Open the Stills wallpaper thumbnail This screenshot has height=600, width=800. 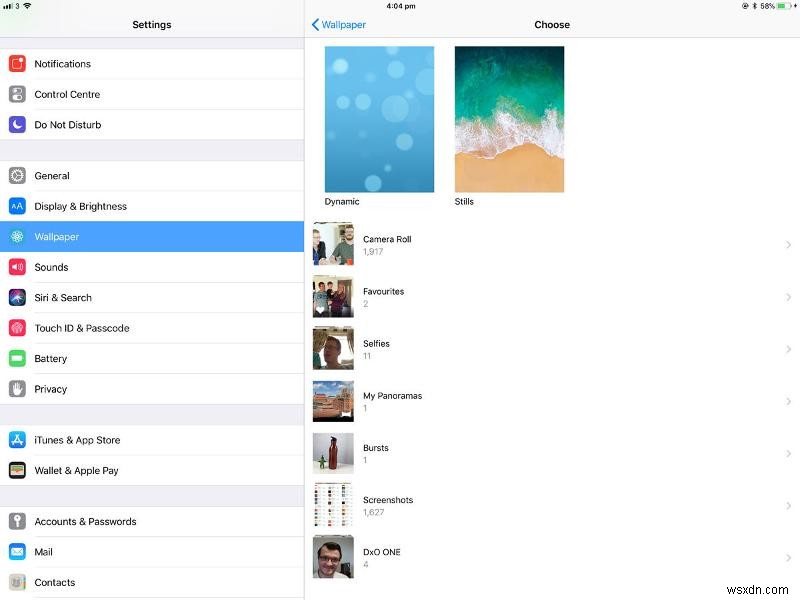point(509,118)
